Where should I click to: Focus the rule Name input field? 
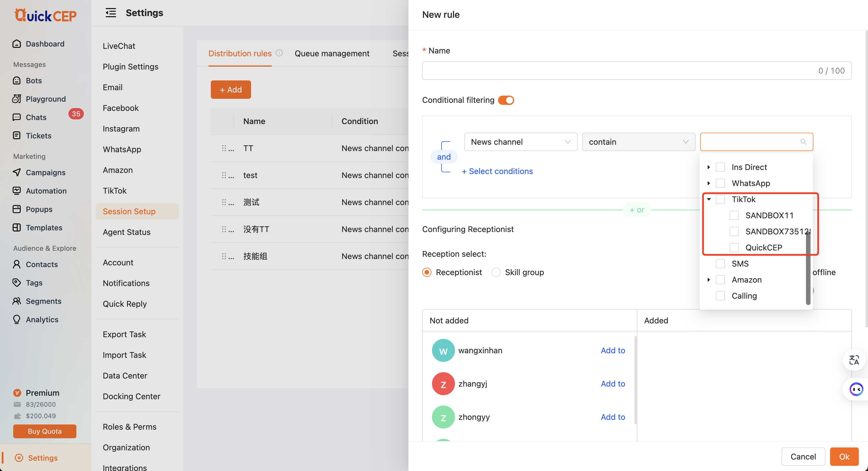click(636, 71)
